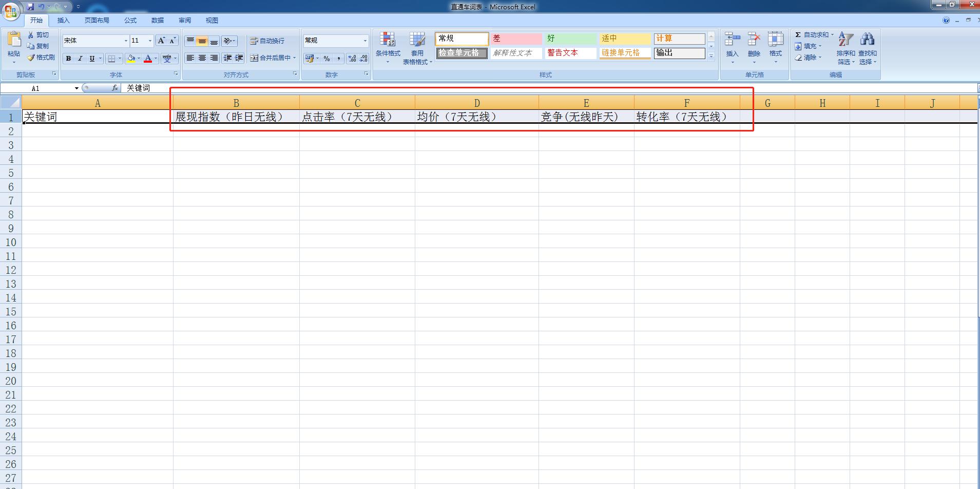Toggle Italic formatting
This screenshot has height=489, width=980.
click(x=80, y=59)
